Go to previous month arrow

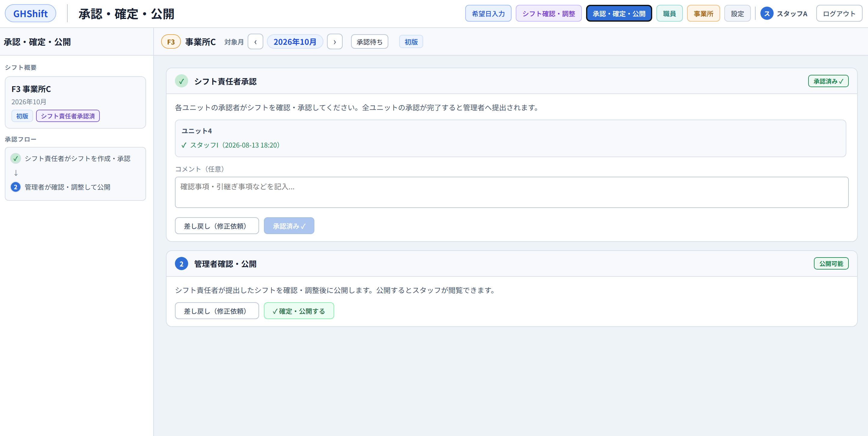pyautogui.click(x=255, y=42)
